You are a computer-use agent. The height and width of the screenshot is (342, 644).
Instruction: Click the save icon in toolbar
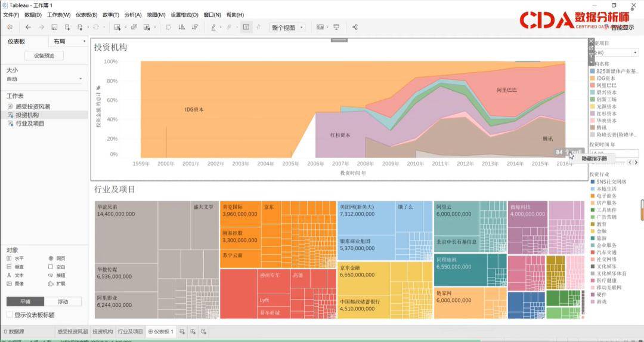[54, 27]
